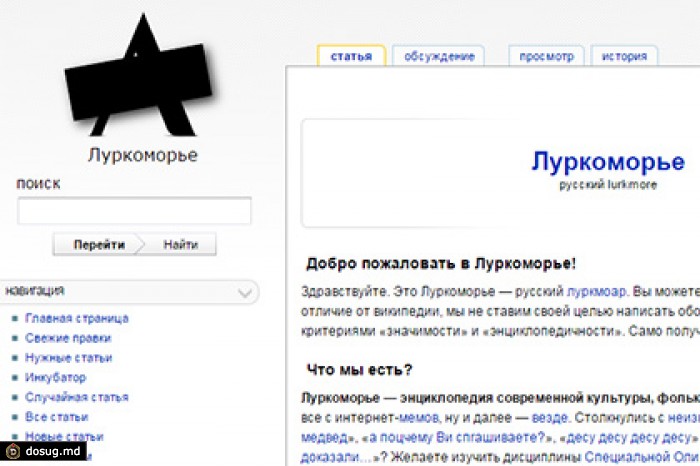Collapse the навигация panel chevron

click(x=245, y=292)
